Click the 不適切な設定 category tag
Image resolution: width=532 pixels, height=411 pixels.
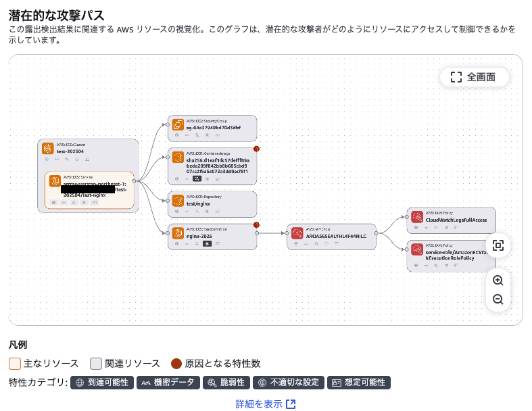coord(289,383)
